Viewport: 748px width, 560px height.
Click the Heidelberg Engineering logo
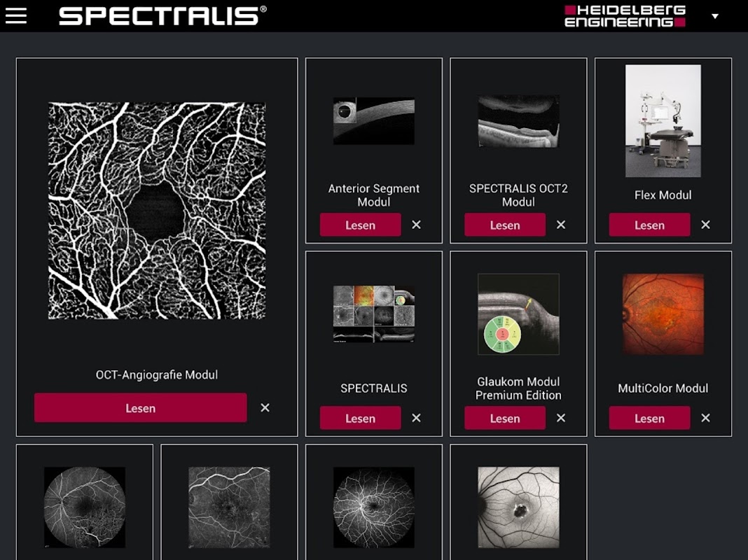tap(625, 16)
